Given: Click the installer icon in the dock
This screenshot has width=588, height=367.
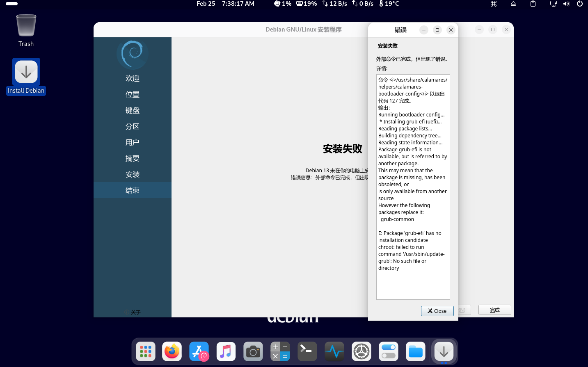Looking at the screenshot, I should 444,351.
